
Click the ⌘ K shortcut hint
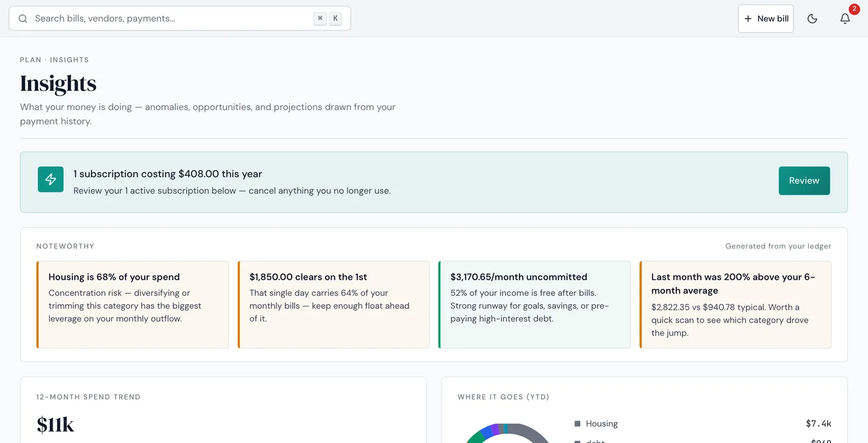(328, 19)
